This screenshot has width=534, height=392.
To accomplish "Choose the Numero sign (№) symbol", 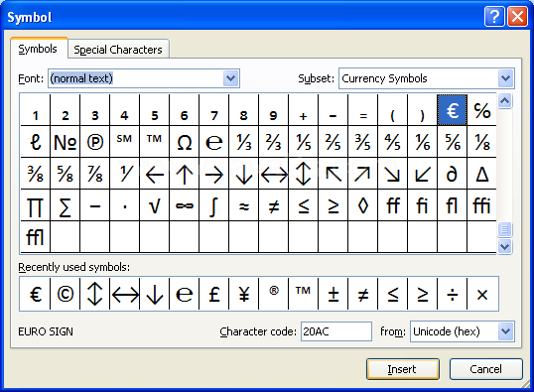I will tap(66, 142).
